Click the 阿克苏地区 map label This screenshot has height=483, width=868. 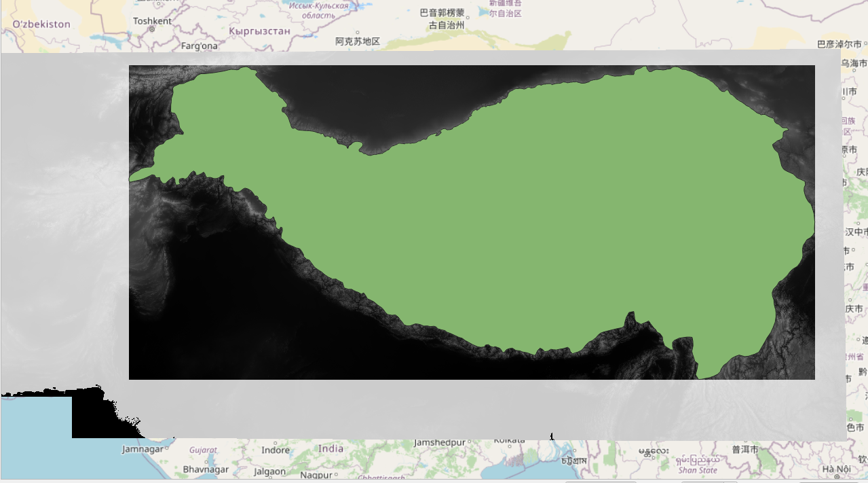coord(358,41)
